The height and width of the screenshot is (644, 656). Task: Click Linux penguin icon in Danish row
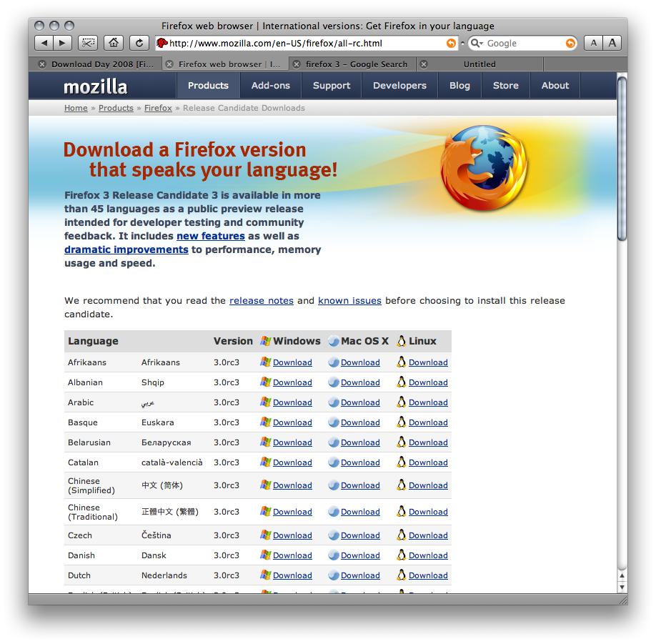(x=401, y=555)
